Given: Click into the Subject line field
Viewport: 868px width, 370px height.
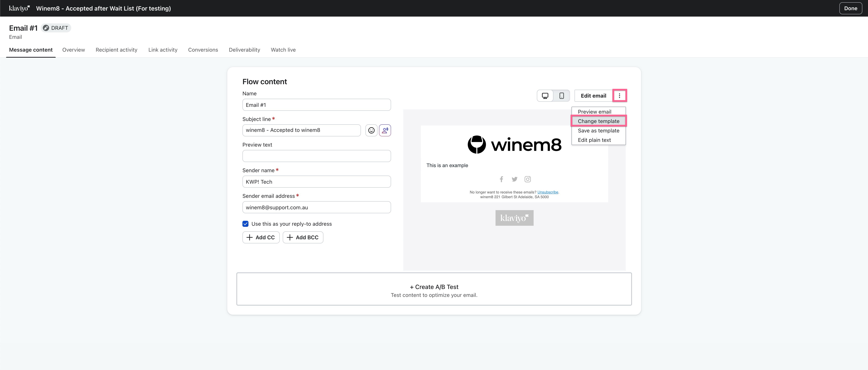Looking at the screenshot, I should pyautogui.click(x=302, y=130).
